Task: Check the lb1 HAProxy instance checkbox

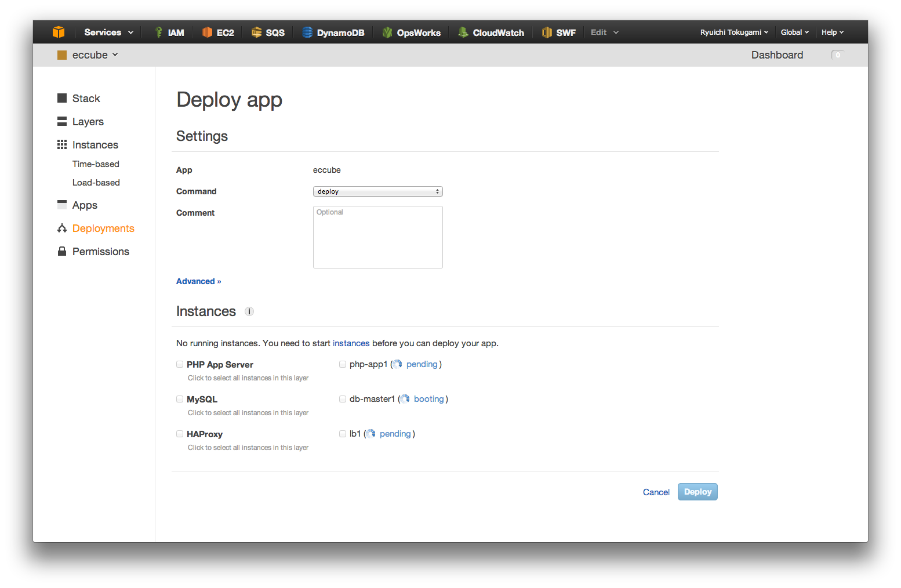Action: 343,433
